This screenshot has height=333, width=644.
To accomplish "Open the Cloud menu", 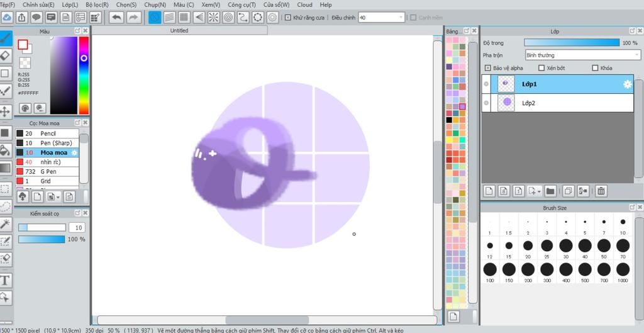I will [304, 4].
